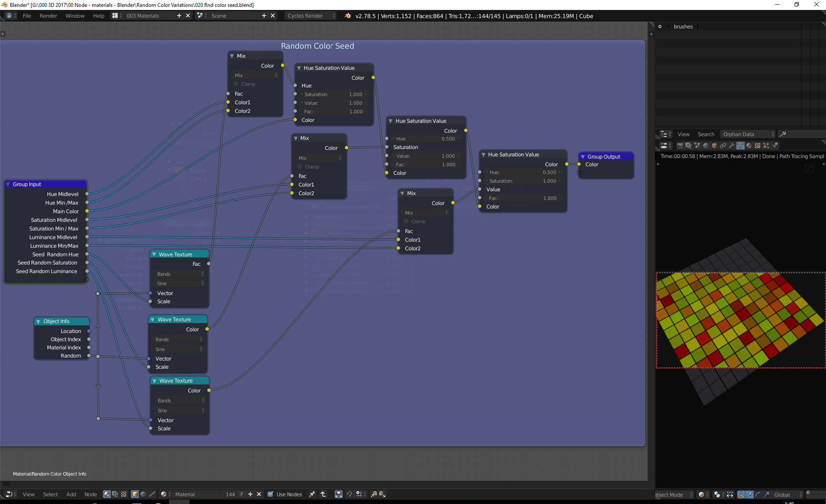Open the Cycles Render engine dropdown
826x504 pixels.
(x=310, y=16)
